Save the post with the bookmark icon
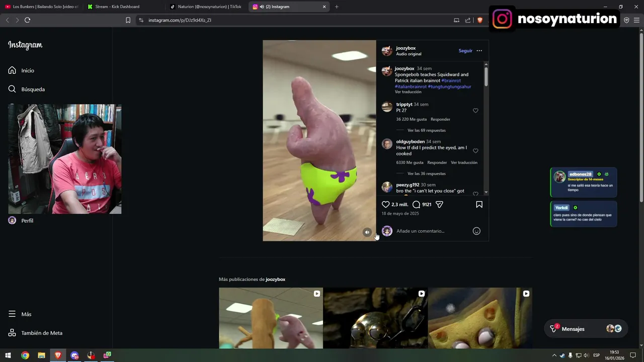The height and width of the screenshot is (362, 644). 479,205
